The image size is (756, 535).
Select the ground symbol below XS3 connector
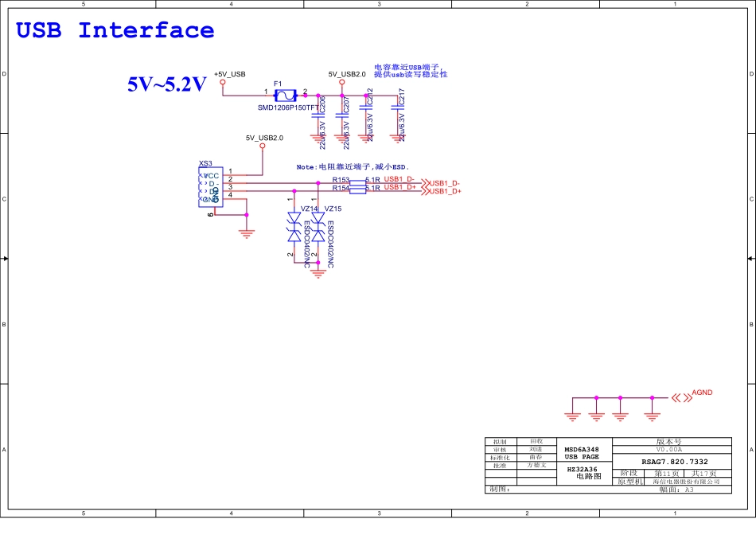click(247, 232)
